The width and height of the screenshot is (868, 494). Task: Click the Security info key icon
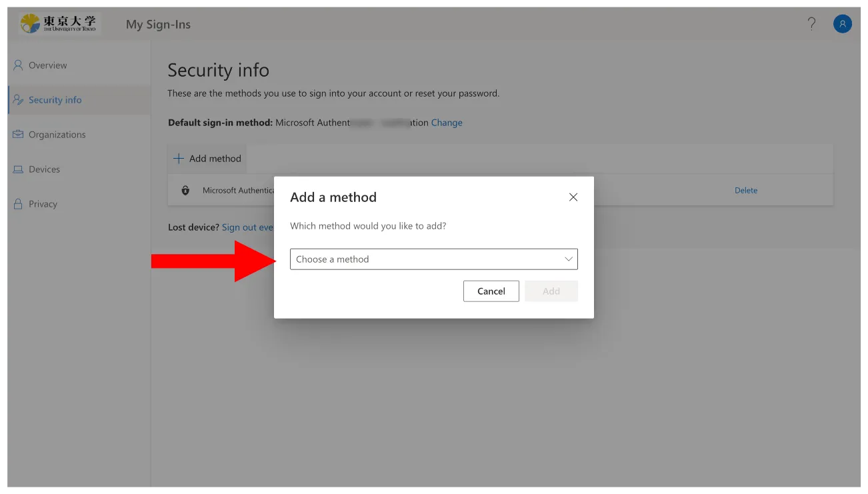[18, 100]
